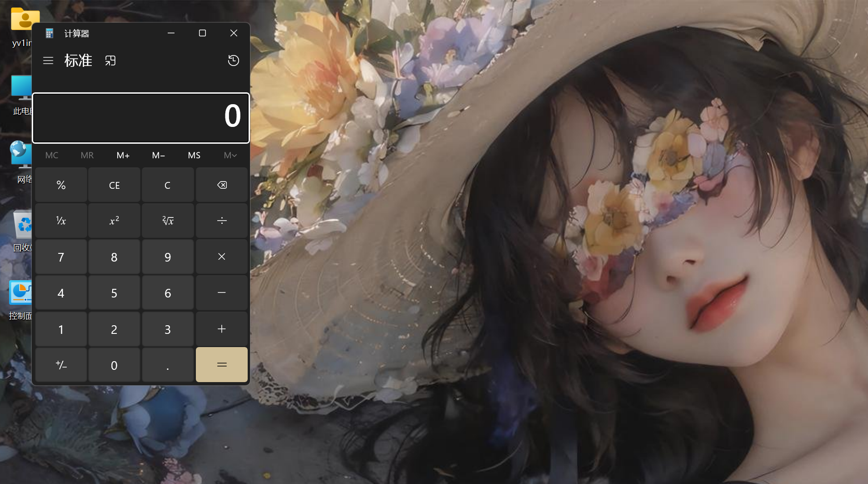Open the calculator navigation hamburger menu
This screenshot has width=868, height=484.
coord(48,60)
